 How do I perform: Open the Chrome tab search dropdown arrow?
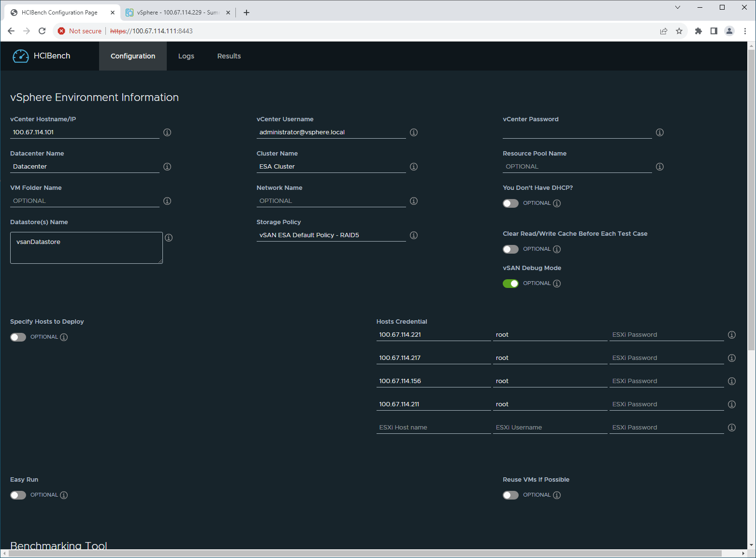point(678,7)
